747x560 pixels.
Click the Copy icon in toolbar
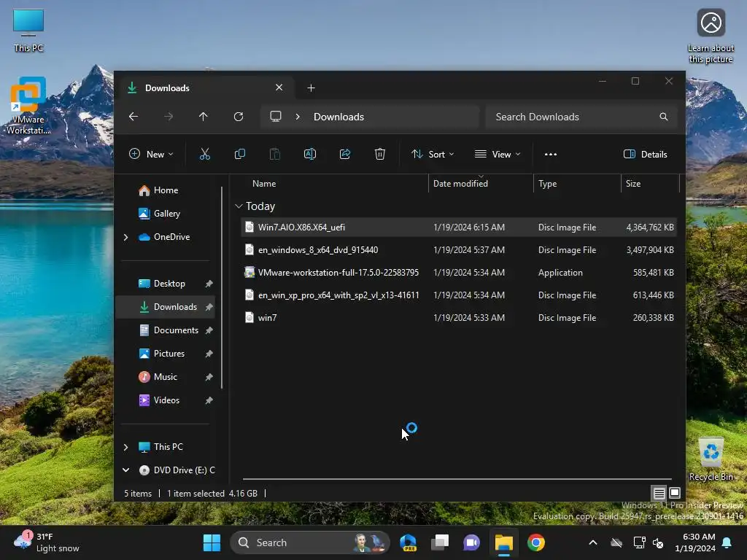tap(239, 154)
